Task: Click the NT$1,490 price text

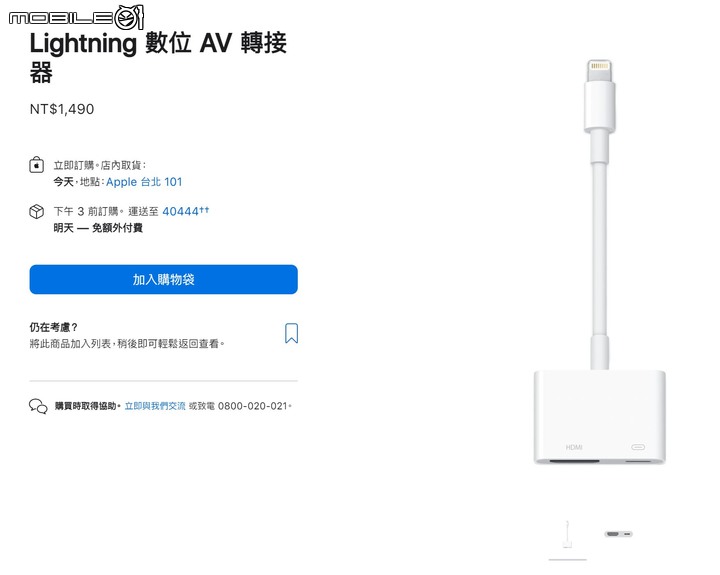Action: click(62, 109)
